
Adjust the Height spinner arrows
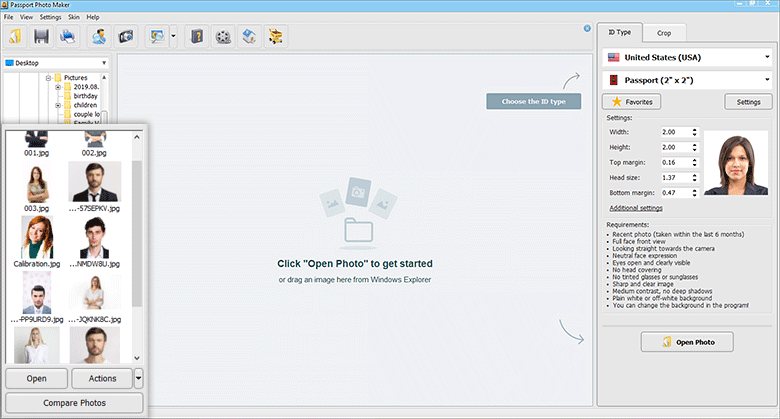695,147
